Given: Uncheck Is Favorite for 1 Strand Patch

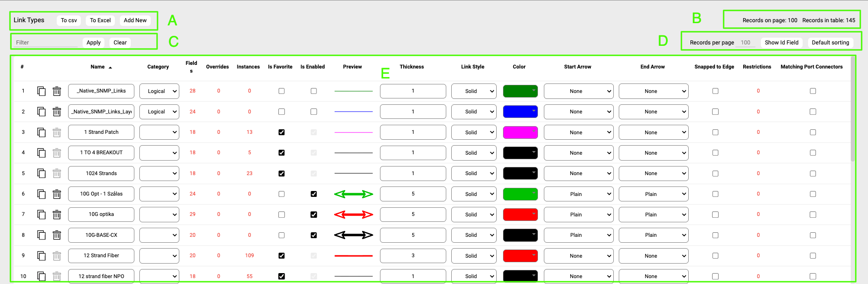Looking at the screenshot, I should 281,132.
